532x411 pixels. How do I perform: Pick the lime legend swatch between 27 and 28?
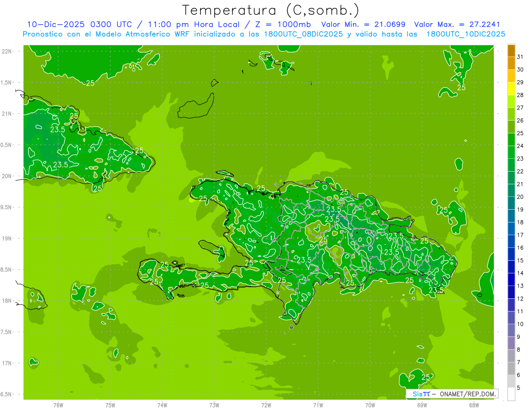(x=511, y=102)
